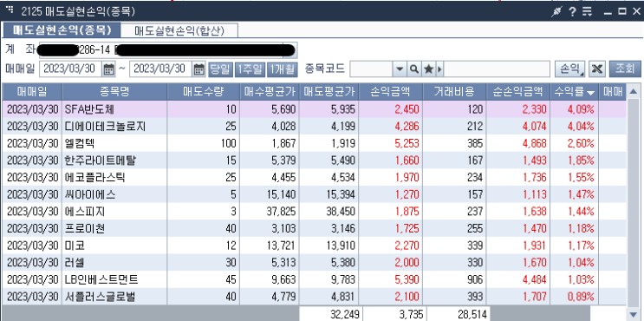The image size is (644, 321).
Task: Click the end date input field
Action: 161,69
